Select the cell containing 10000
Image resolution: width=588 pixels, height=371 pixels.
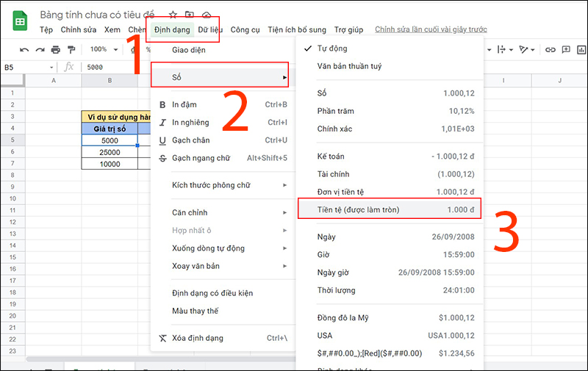tap(110, 164)
